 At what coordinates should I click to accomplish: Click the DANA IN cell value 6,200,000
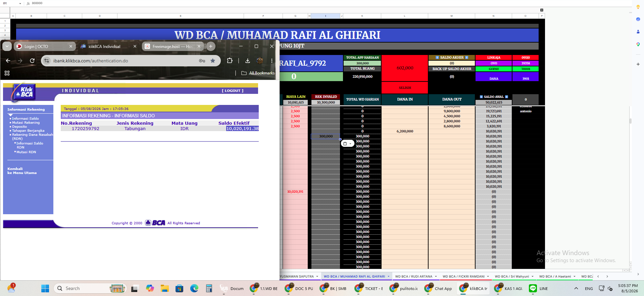405,131
